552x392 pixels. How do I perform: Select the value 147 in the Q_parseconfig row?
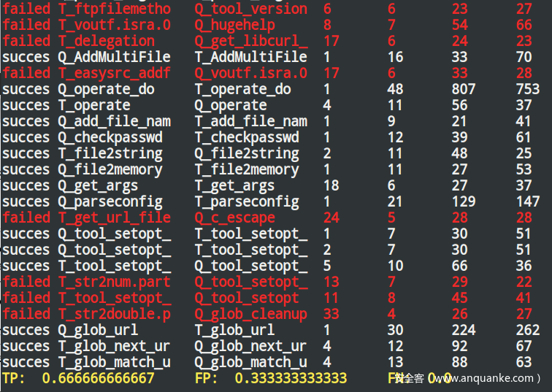tap(528, 202)
